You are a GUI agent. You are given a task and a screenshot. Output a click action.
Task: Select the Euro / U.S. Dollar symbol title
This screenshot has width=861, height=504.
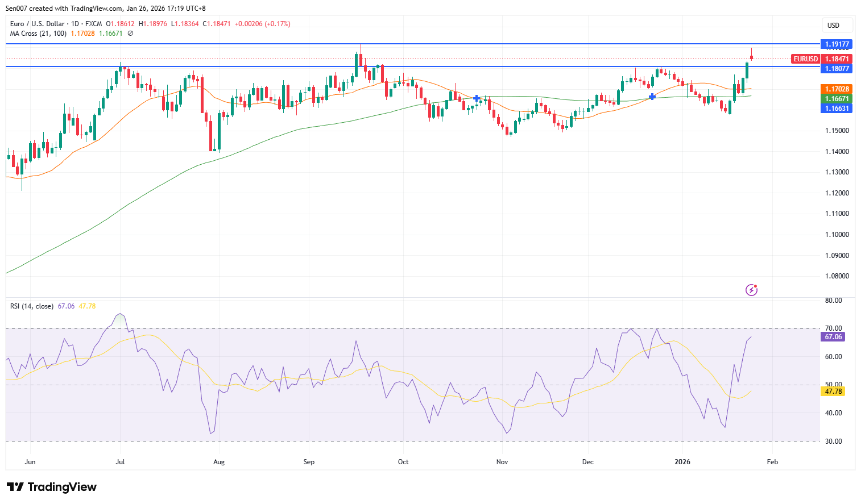pyautogui.click(x=38, y=24)
